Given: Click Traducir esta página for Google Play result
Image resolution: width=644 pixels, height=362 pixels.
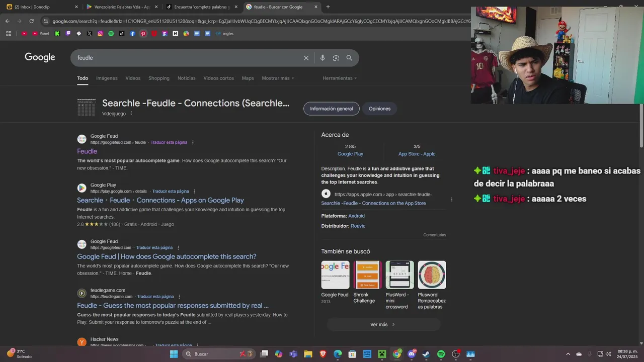Looking at the screenshot, I should (x=171, y=192).
